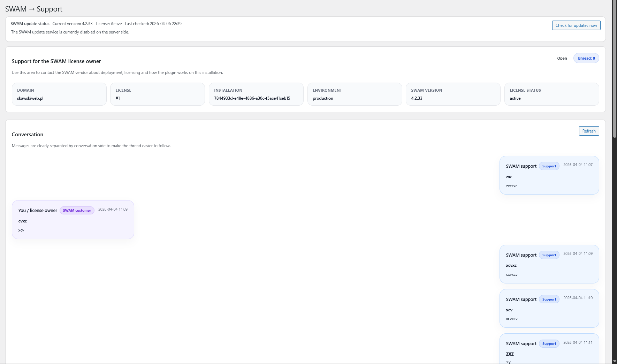617x364 pixels.
Task: Click Support badge on 11:09 support message
Action: (x=549, y=255)
